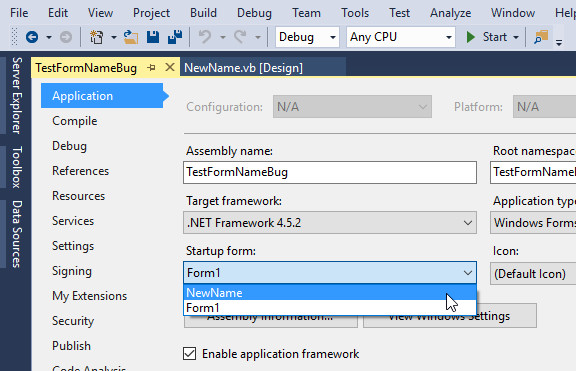
Task: Click into the Assembly name text field
Action: (330, 172)
